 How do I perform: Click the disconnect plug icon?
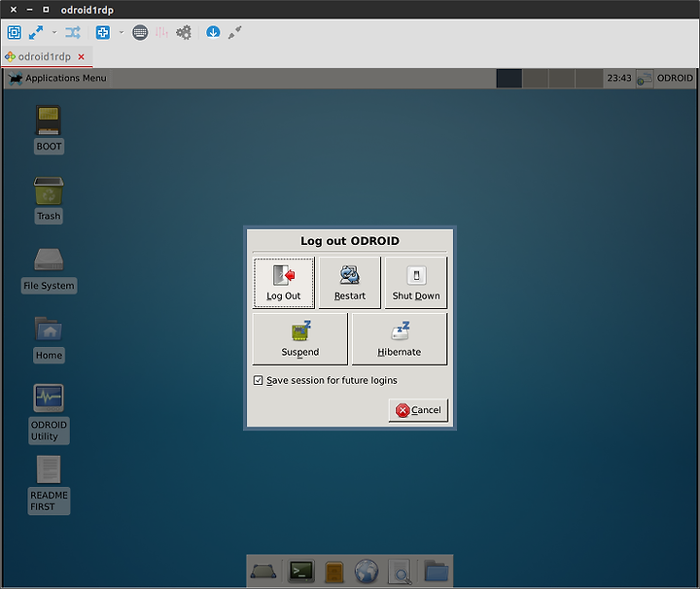point(235,33)
